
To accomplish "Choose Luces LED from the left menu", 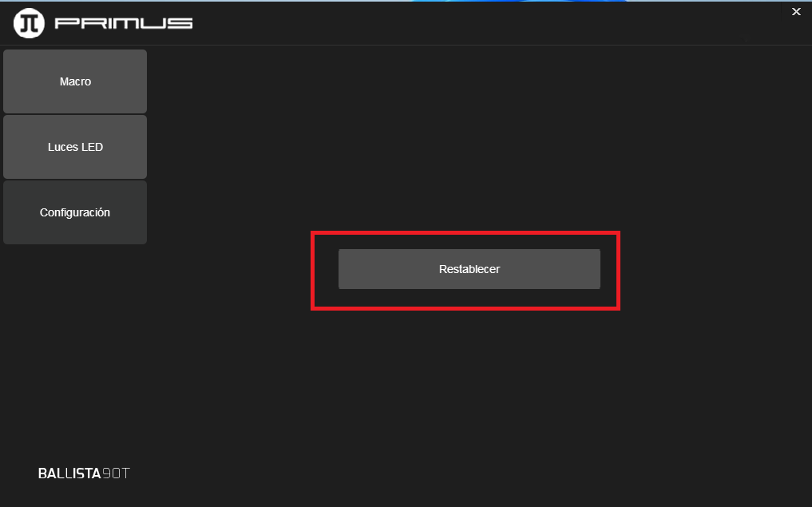I will point(75,147).
